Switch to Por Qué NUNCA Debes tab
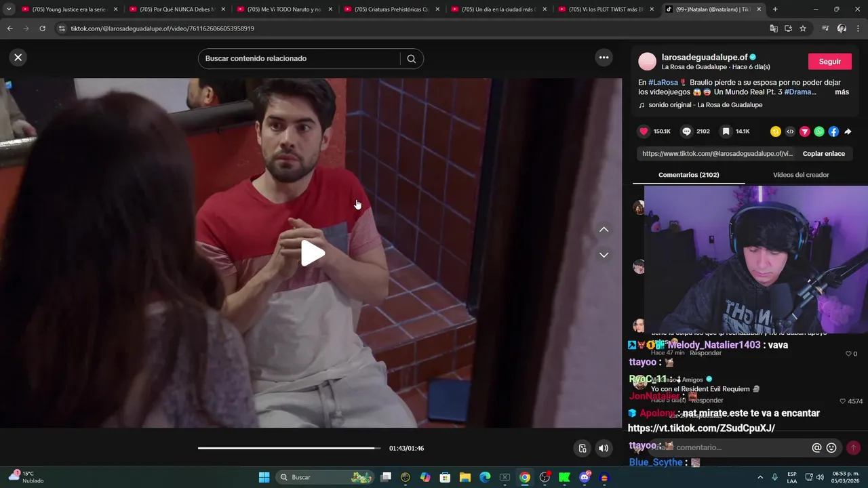Screen dimensions: 868x488 click(x=177, y=9)
